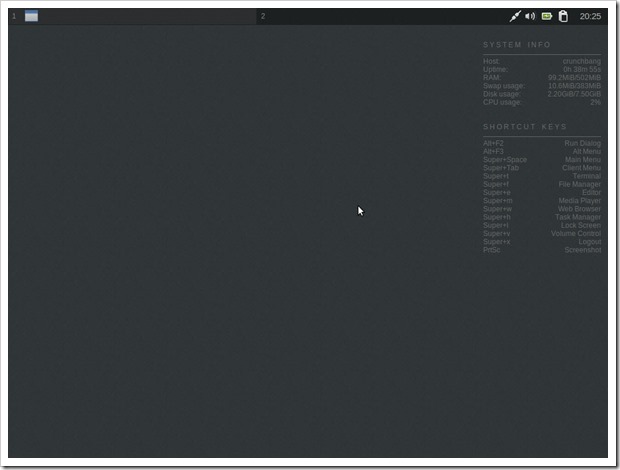Click the Super+w shortcut text
The image size is (620, 470).
pyautogui.click(x=497, y=209)
